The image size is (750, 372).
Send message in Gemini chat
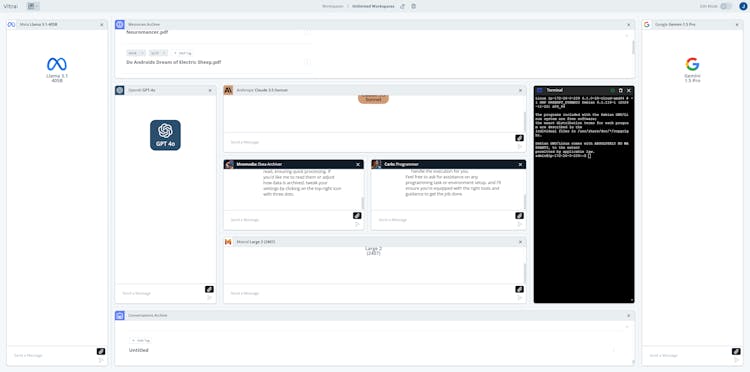coord(737,360)
